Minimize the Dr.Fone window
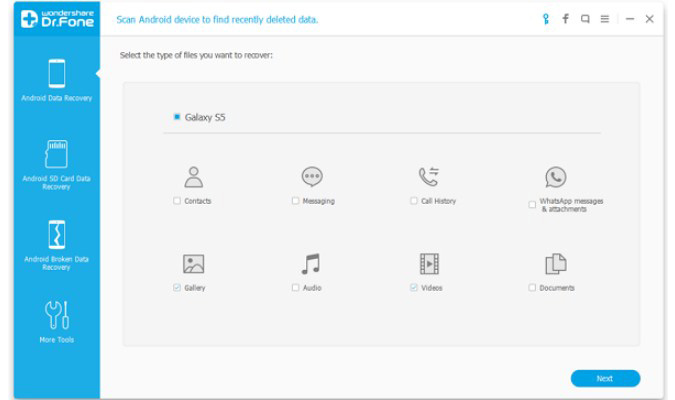Viewport: 675px width, 400px height. point(630,19)
